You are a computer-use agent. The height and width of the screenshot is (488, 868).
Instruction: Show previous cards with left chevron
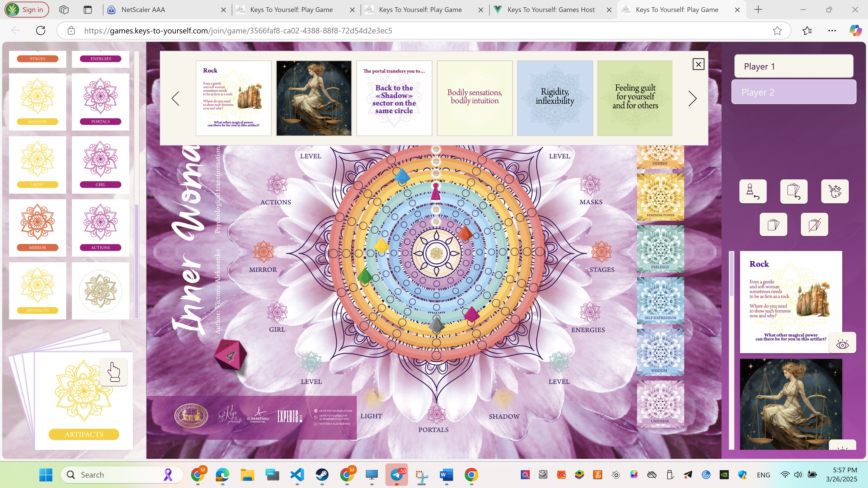tap(175, 98)
